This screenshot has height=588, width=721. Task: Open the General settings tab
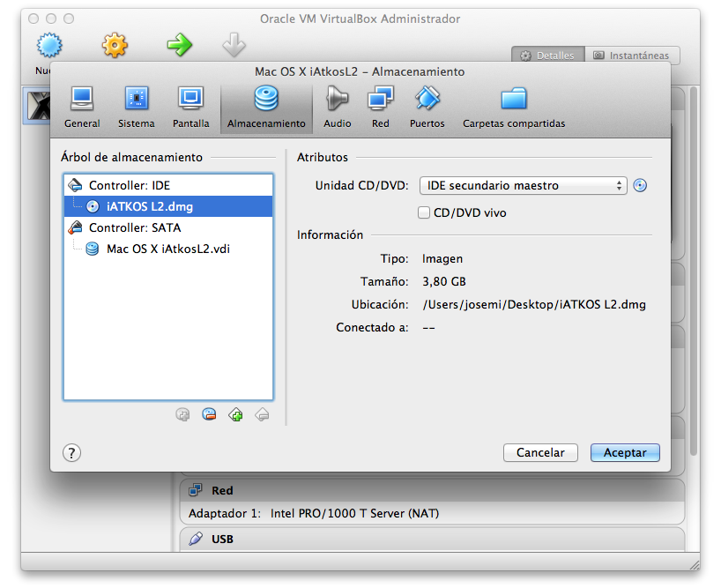click(82, 106)
